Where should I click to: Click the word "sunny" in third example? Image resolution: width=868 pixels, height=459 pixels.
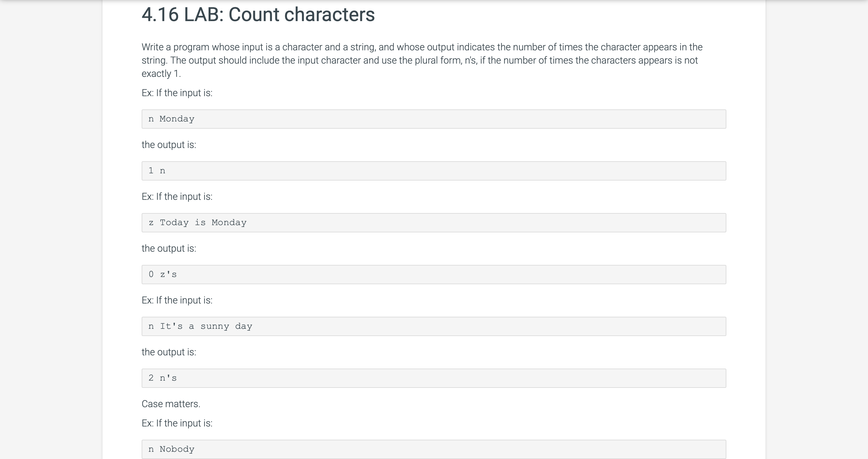click(x=215, y=327)
